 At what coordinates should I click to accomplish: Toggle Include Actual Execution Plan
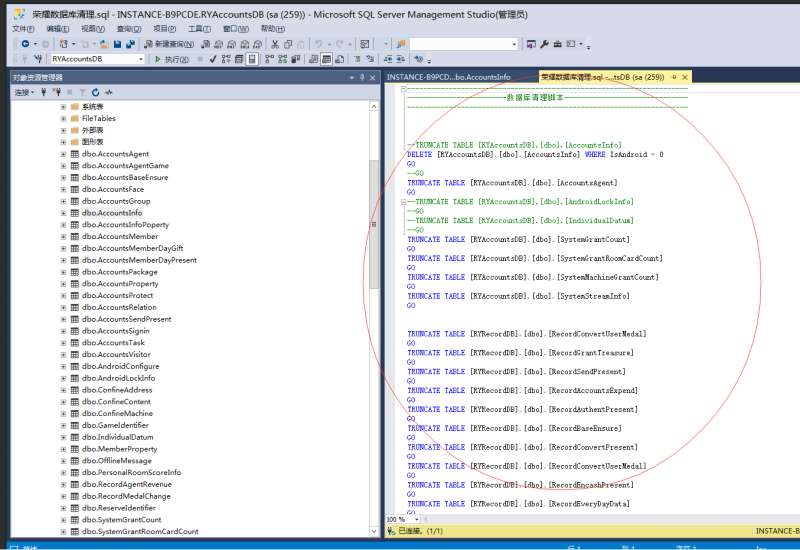click(x=269, y=59)
